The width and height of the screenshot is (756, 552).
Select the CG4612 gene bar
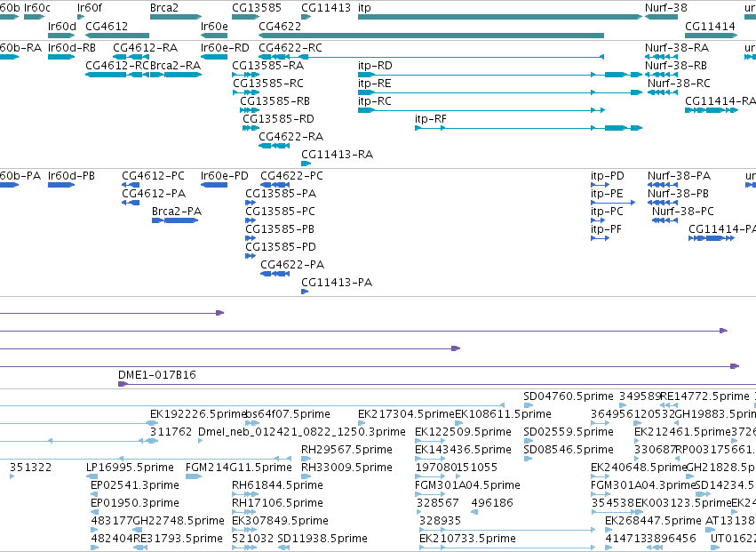pos(117,36)
